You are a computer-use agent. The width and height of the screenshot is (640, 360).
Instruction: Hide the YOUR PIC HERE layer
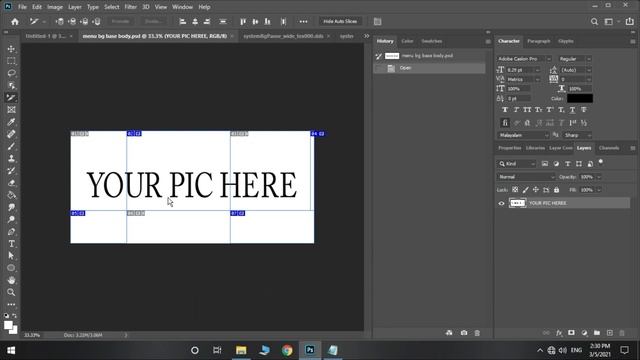pos(501,203)
